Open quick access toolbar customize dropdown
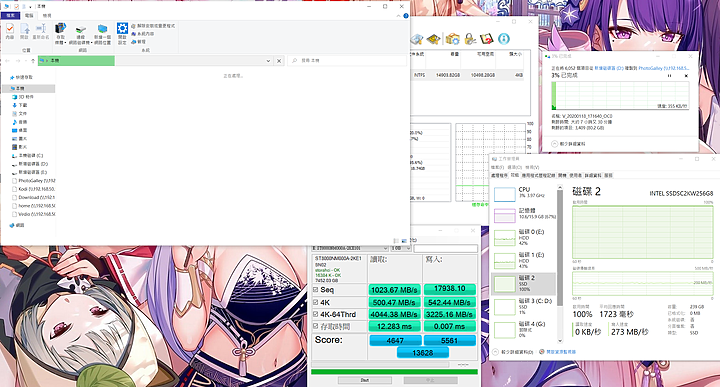Image resolution: width=720 pixels, height=387 pixels. click(x=30, y=7)
